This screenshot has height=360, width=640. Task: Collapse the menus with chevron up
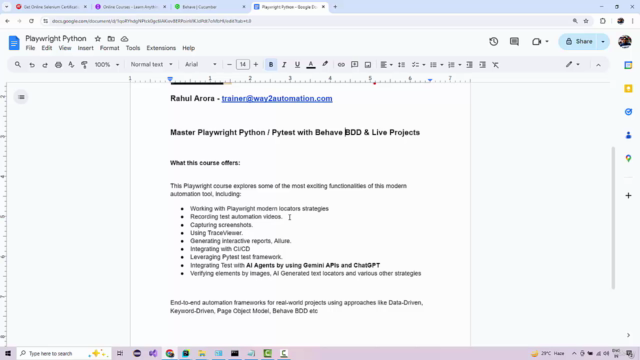pyautogui.click(x=598, y=64)
